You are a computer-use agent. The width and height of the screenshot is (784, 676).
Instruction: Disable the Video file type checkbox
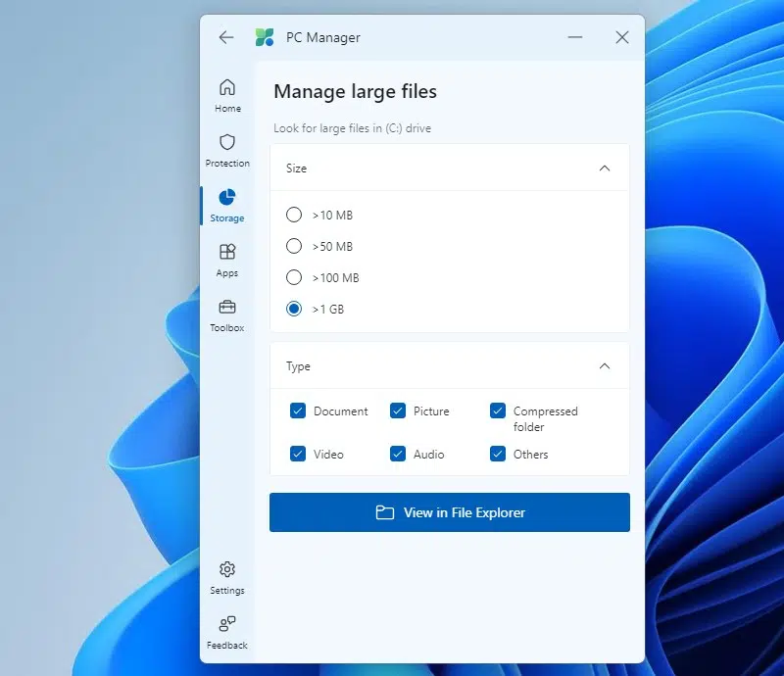point(298,454)
